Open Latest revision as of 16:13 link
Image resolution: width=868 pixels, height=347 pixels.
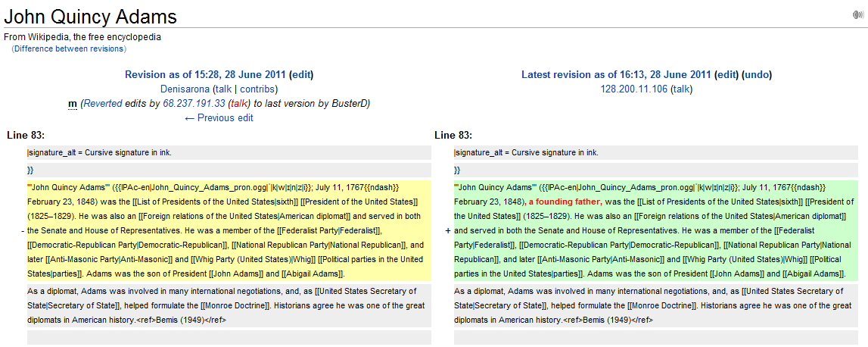pos(616,75)
